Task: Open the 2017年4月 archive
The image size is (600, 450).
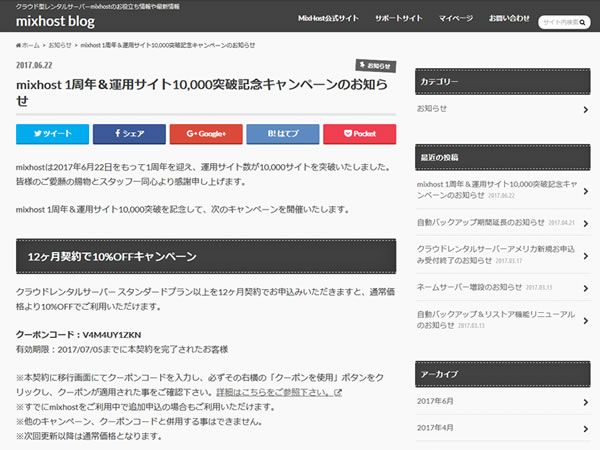Action: [x=435, y=428]
